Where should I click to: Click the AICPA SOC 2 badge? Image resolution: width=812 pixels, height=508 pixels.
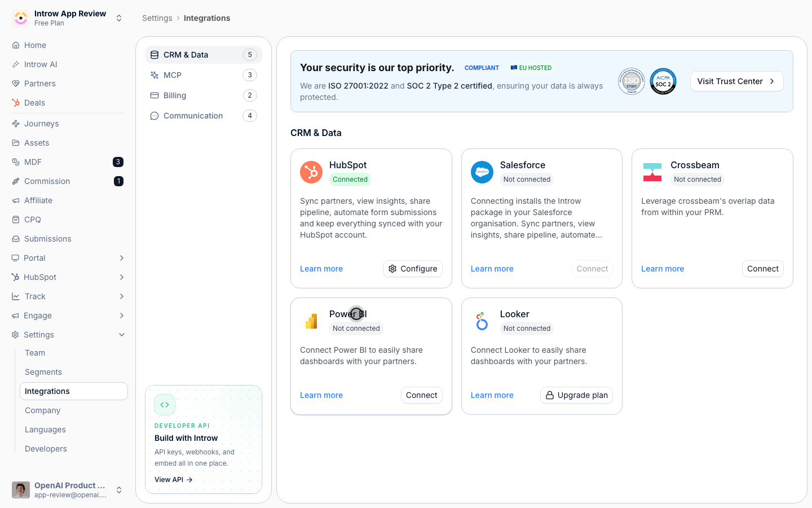point(663,81)
